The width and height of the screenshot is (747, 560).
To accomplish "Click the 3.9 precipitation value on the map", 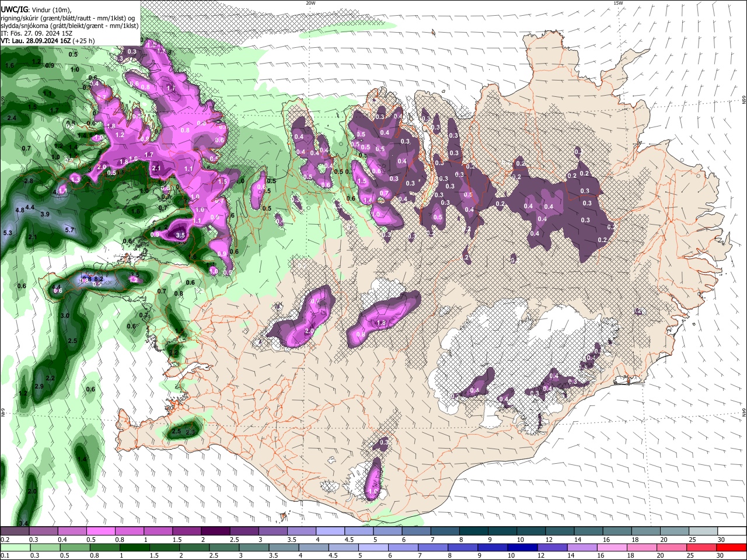I will (x=45, y=214).
